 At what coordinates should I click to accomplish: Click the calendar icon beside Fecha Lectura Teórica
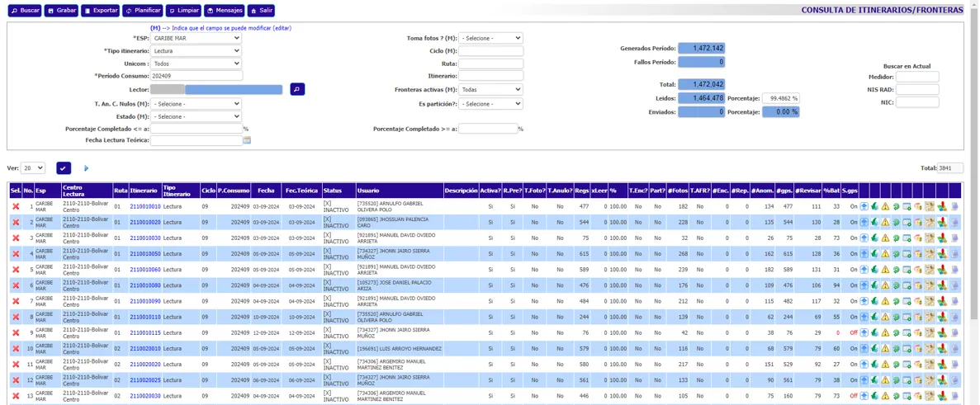pyautogui.click(x=247, y=140)
